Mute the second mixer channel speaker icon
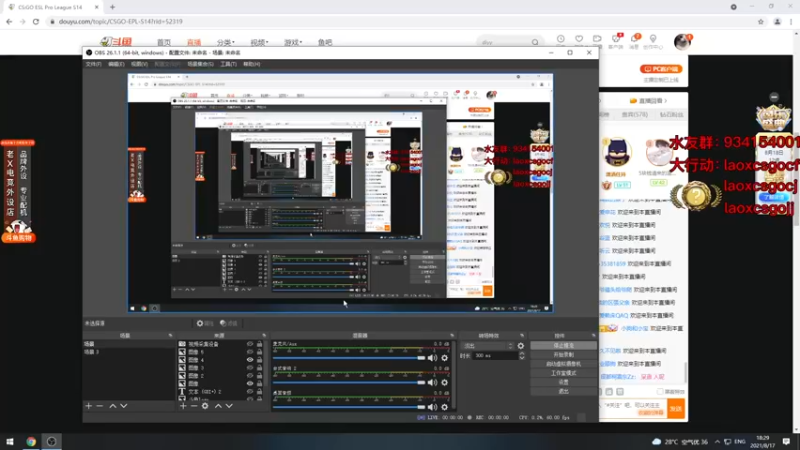The width and height of the screenshot is (800, 450). [433, 383]
